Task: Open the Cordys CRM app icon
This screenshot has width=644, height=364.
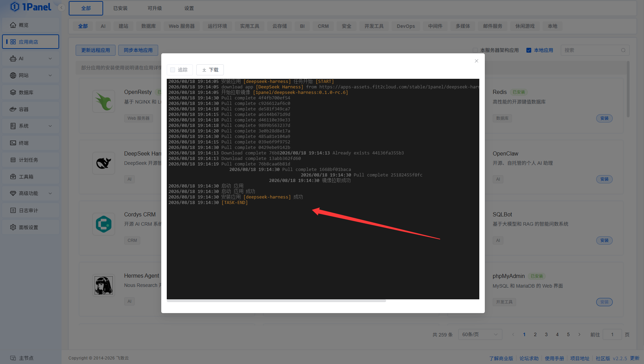Action: click(x=103, y=224)
